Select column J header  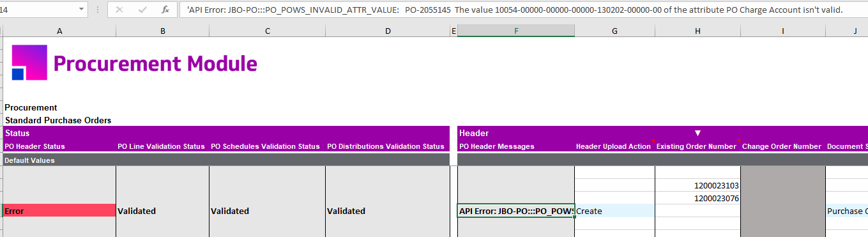click(x=847, y=31)
